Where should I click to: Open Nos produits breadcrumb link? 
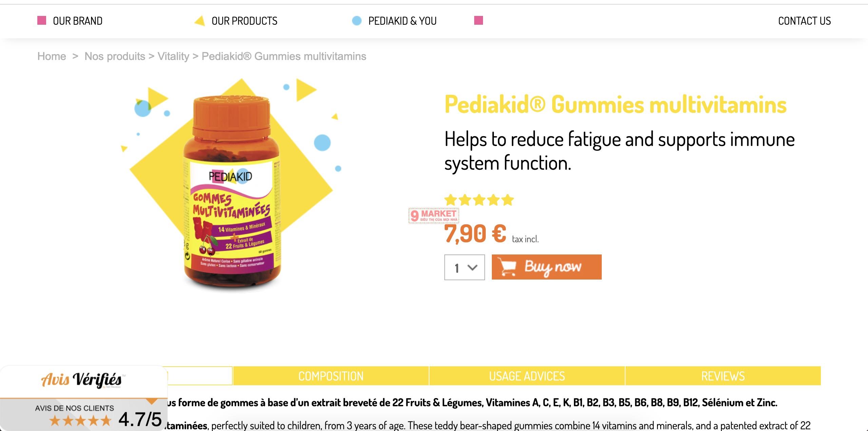tap(115, 56)
